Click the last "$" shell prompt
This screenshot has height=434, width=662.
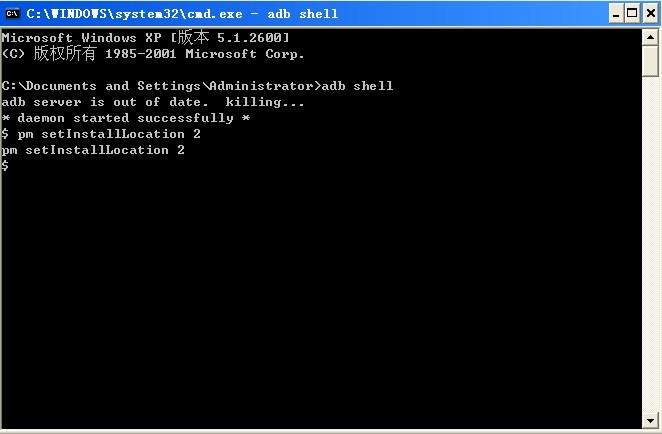tap(6, 166)
